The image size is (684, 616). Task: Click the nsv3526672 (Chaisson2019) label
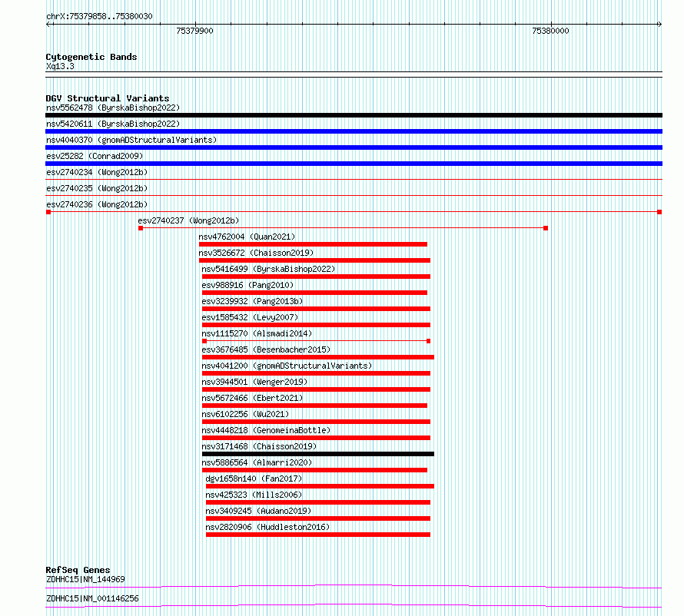pyautogui.click(x=256, y=253)
